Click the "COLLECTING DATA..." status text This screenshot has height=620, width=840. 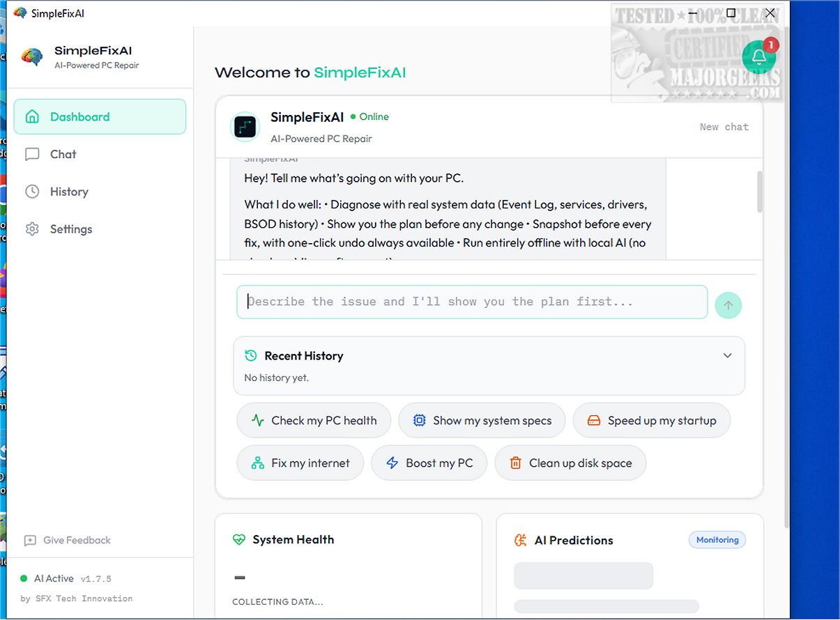(x=277, y=602)
